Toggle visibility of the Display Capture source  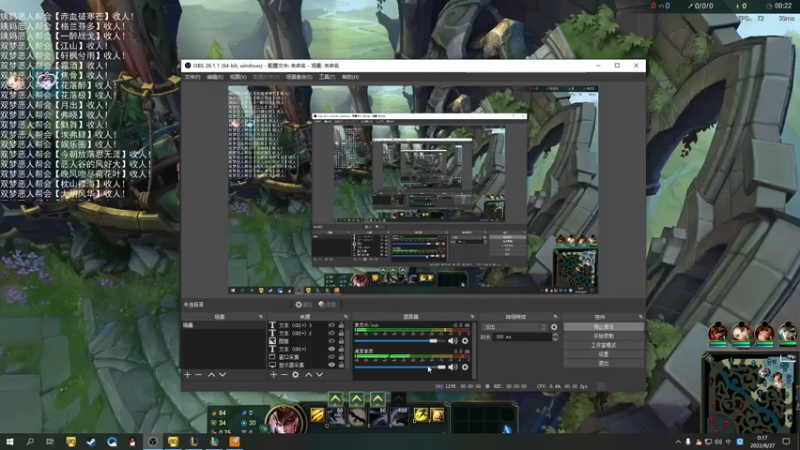332,365
